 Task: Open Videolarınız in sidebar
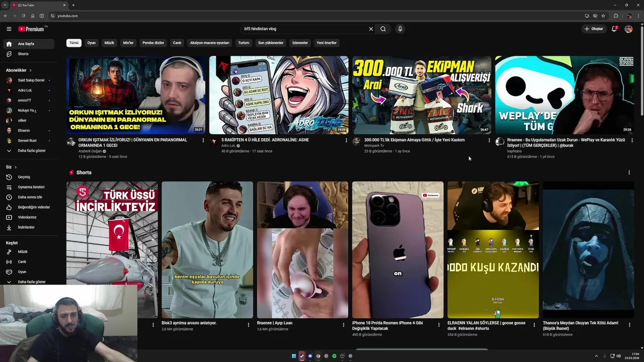pos(29,217)
